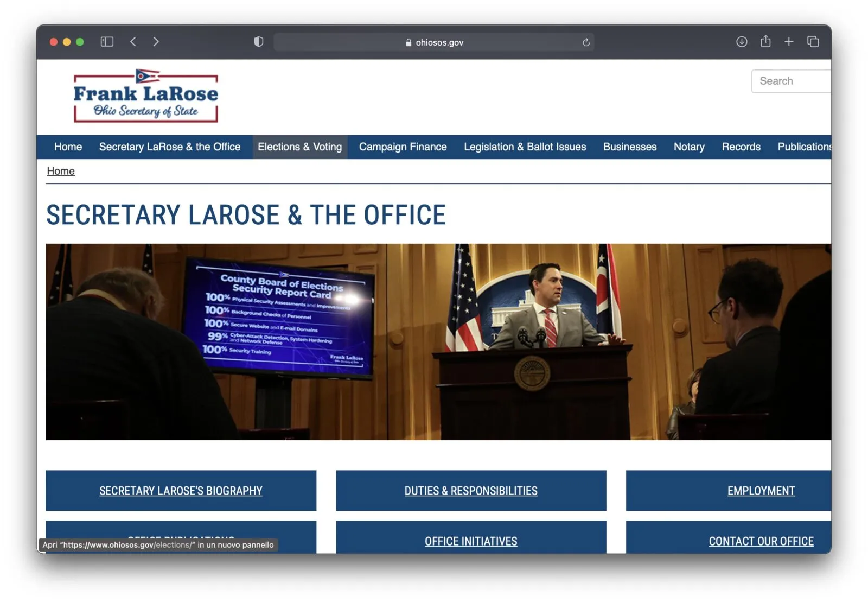868x602 pixels.
Task: Click the Frank LaRose logo
Action: [146, 96]
